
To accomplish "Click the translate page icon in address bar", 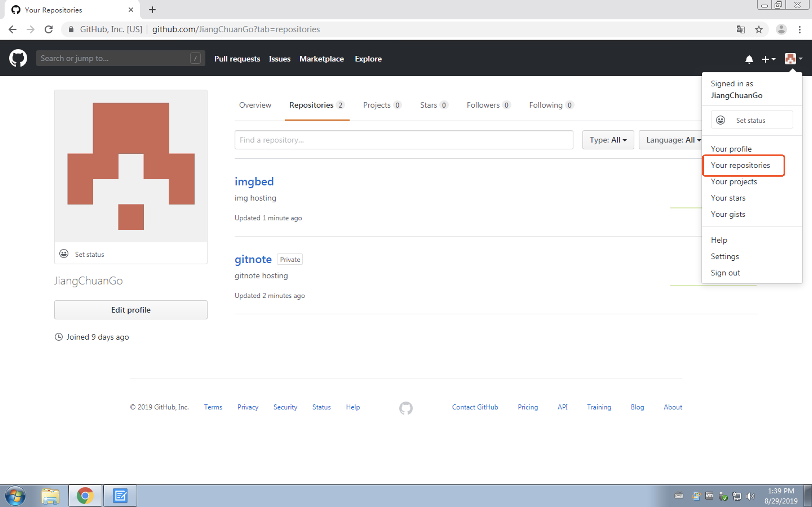I will (741, 30).
